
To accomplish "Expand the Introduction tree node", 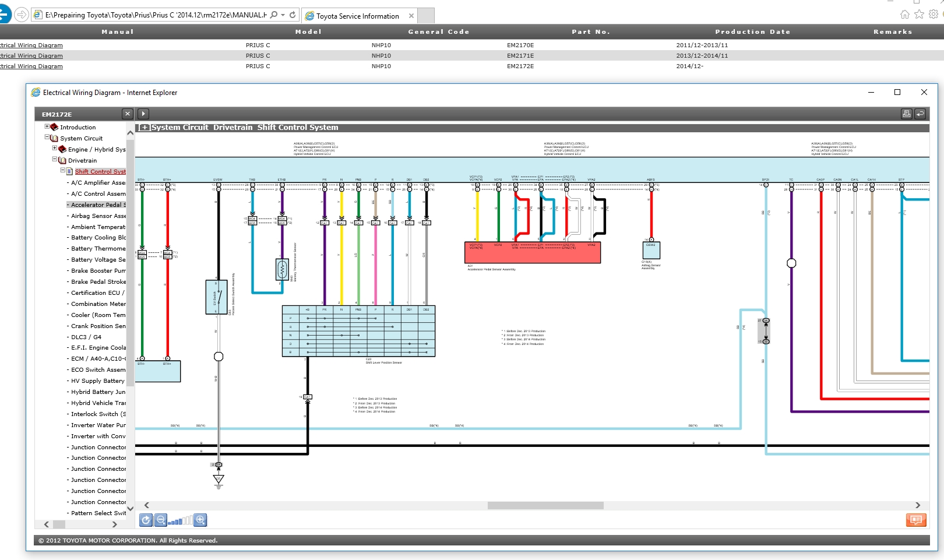I will pyautogui.click(x=47, y=126).
